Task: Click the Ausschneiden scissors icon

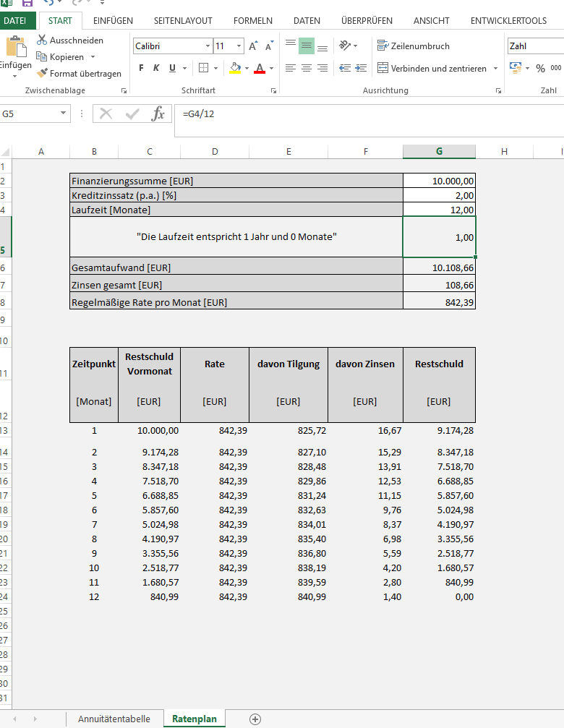Action: pos(42,40)
